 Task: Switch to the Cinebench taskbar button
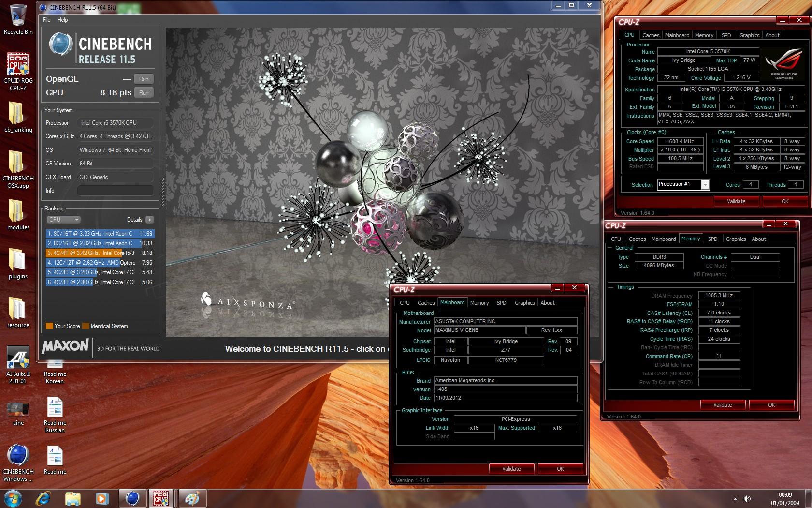click(132, 498)
